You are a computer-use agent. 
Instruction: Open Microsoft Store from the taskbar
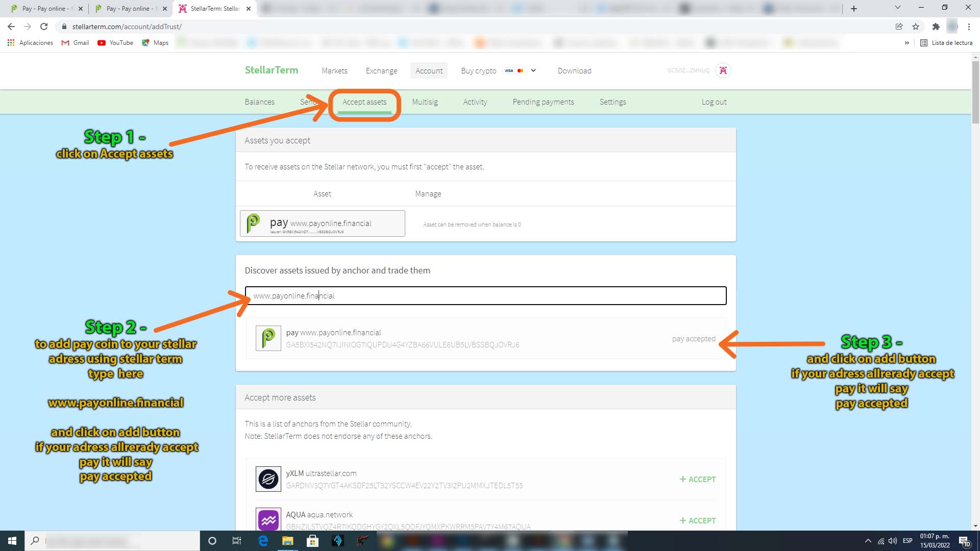pos(312,541)
